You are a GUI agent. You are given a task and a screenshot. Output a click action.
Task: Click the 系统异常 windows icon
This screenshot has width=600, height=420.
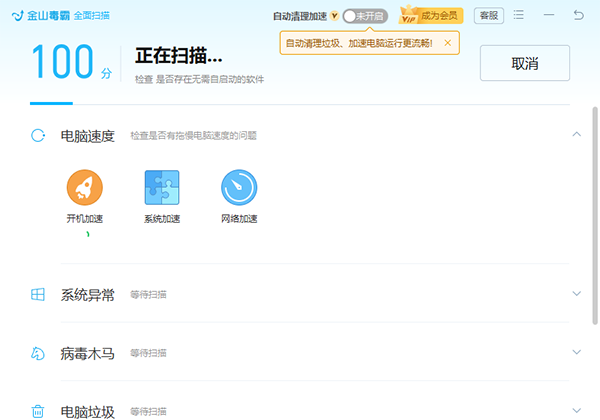click(x=38, y=295)
